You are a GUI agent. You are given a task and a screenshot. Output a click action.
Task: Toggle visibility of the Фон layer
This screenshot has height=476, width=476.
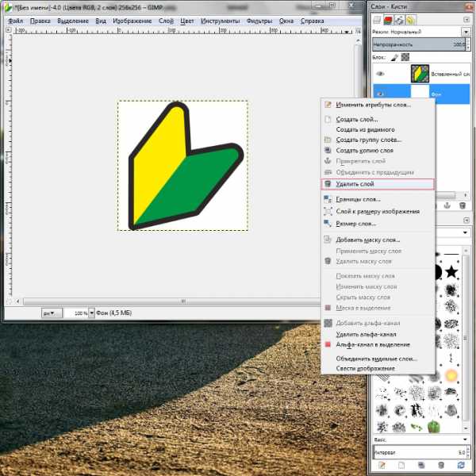coord(380,94)
